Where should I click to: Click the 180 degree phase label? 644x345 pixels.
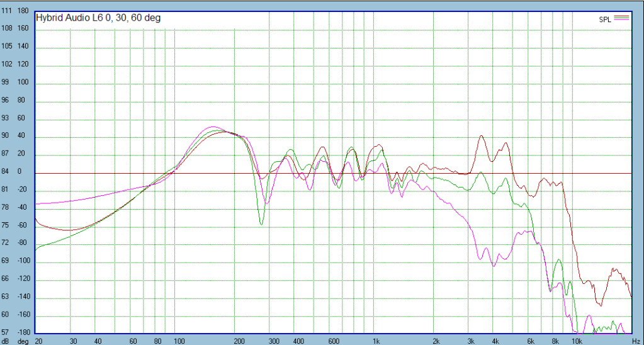point(23,11)
